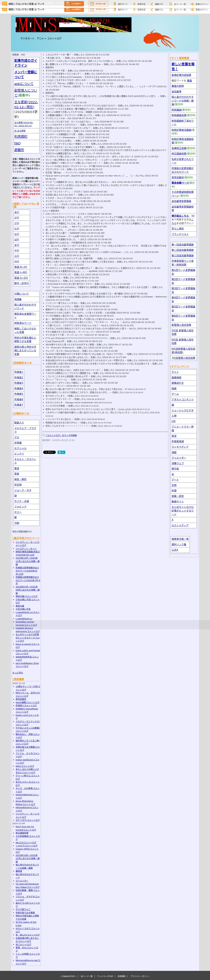Open アットウィキTOP footer link
Screen dimensions: 210x980
coord(105,976)
